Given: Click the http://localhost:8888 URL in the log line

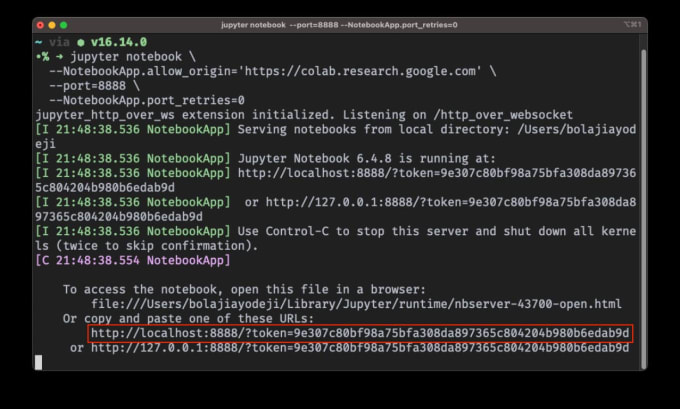Looking at the screenshot, I should (437, 173).
